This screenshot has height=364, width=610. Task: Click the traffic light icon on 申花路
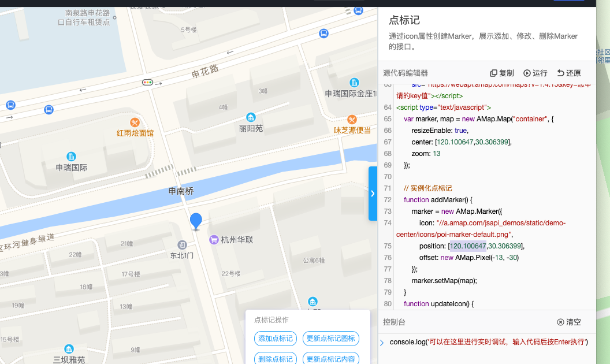pyautogui.click(x=147, y=82)
